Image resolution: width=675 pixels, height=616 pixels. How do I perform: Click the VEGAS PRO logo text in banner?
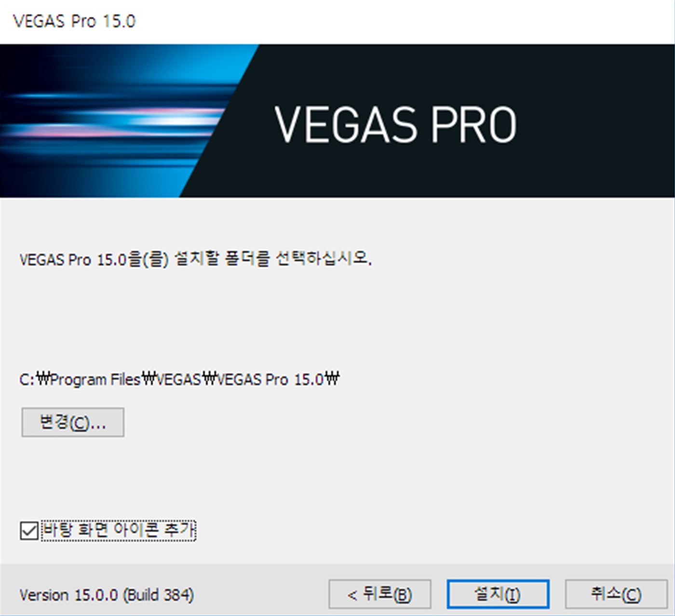pyautogui.click(x=395, y=125)
